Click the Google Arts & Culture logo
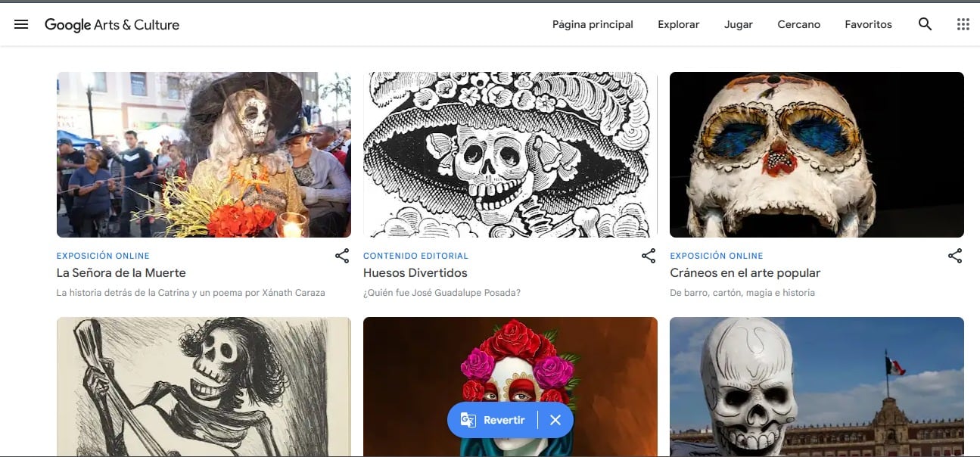980x457 pixels. point(112,25)
